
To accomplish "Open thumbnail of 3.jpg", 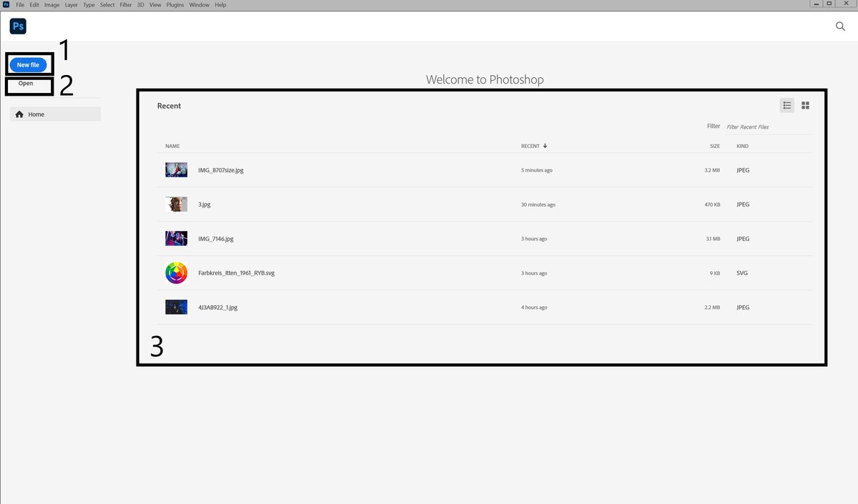I will tap(176, 204).
